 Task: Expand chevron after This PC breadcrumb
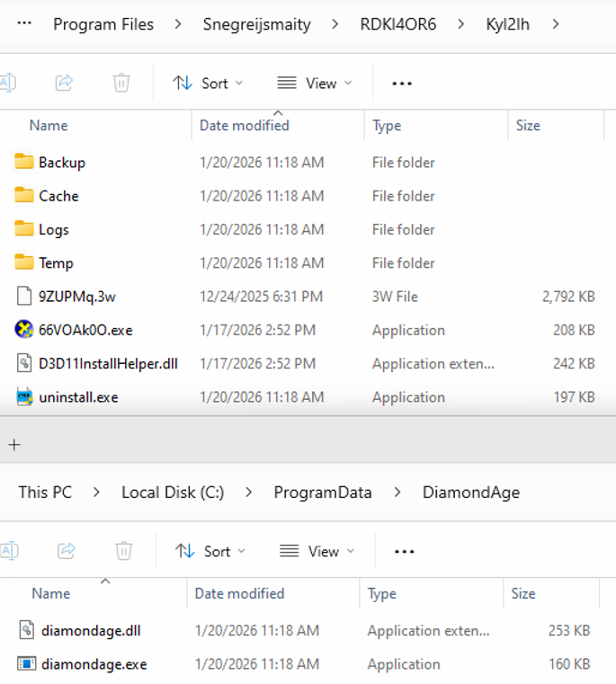tap(96, 493)
